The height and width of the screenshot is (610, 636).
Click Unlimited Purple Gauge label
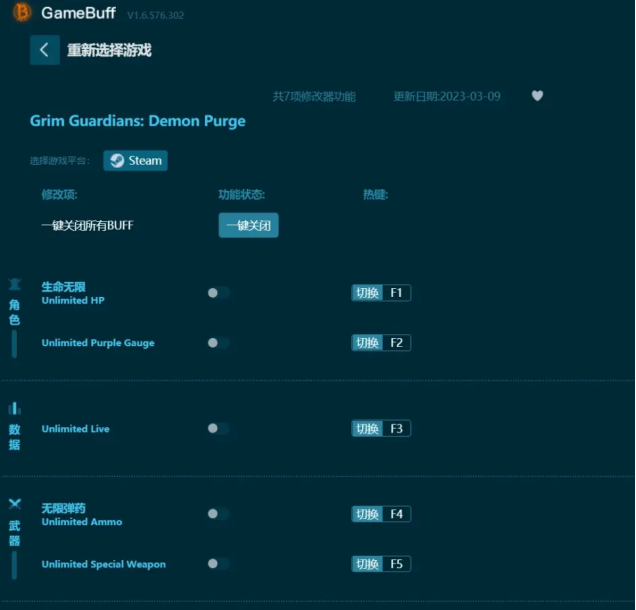point(98,343)
